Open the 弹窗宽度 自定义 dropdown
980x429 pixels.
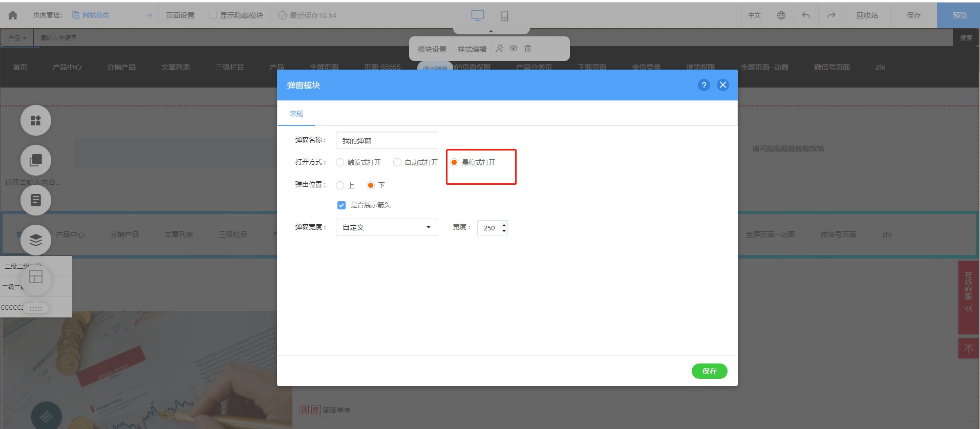387,227
